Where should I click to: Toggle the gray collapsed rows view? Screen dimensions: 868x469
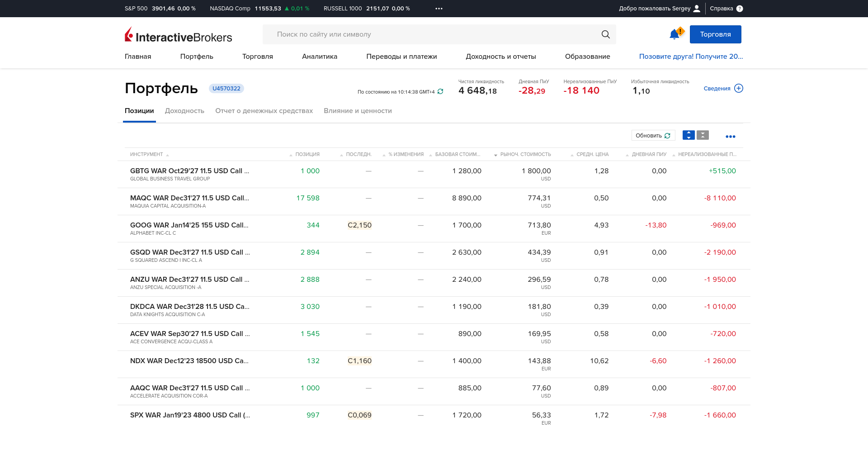click(703, 135)
